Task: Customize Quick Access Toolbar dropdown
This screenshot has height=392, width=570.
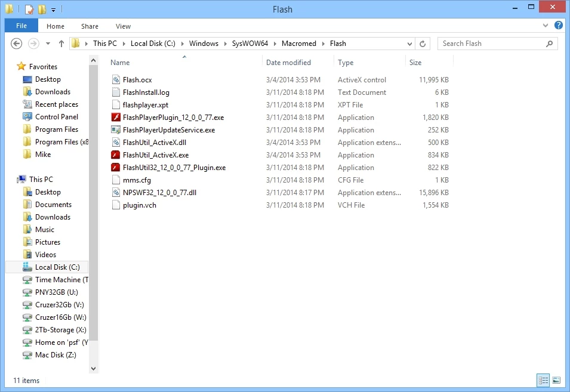Action: (x=54, y=10)
